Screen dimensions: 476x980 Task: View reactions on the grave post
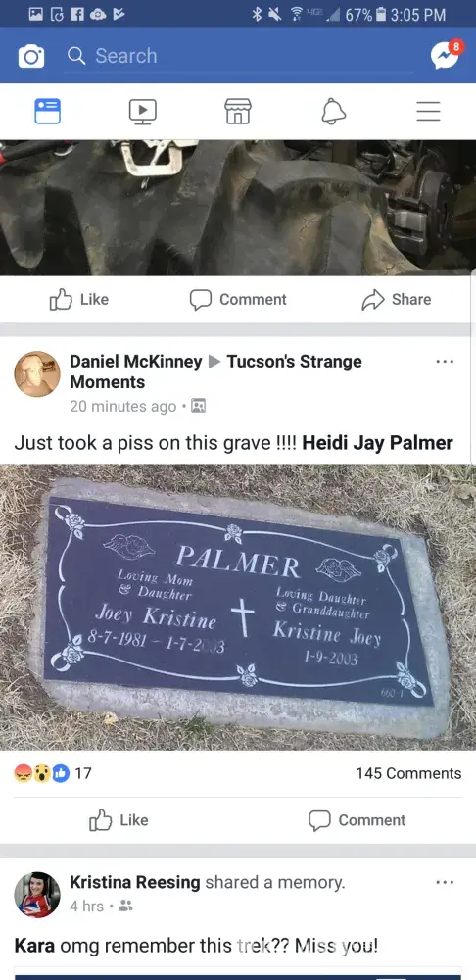[x=53, y=773]
